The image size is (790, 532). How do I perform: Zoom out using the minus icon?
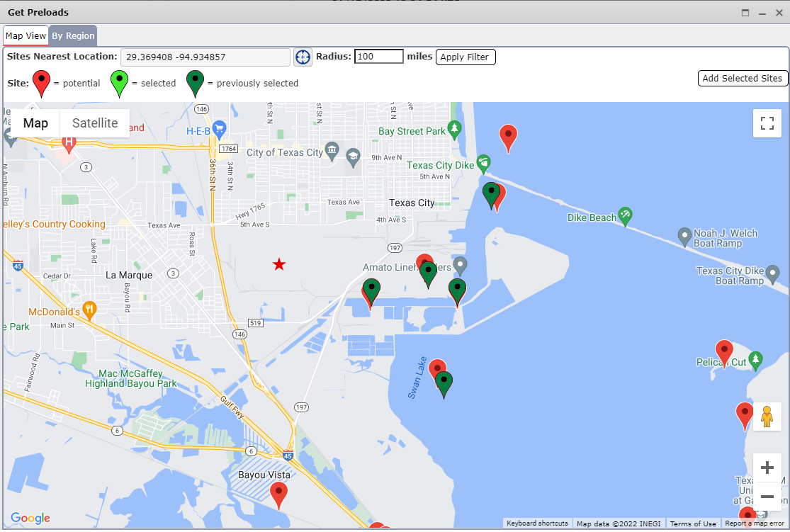(x=767, y=497)
